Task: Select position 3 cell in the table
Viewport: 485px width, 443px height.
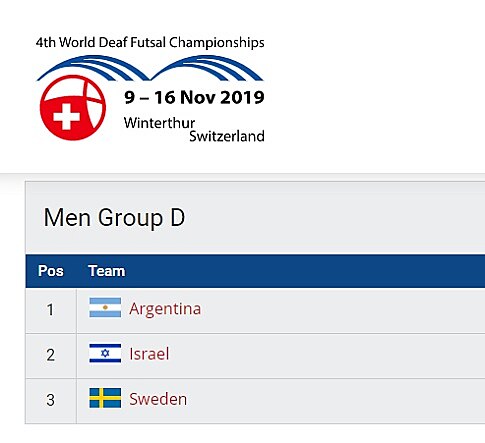Action: pyautogui.click(x=50, y=400)
